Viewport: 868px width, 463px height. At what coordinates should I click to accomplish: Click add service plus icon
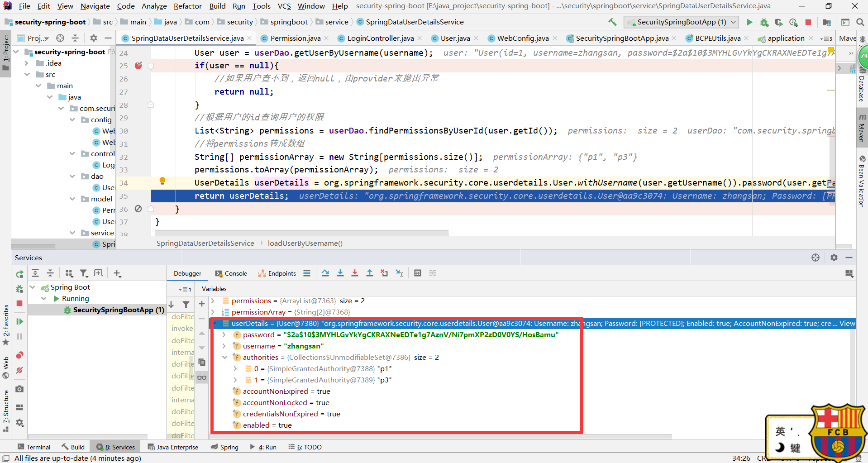coord(117,273)
